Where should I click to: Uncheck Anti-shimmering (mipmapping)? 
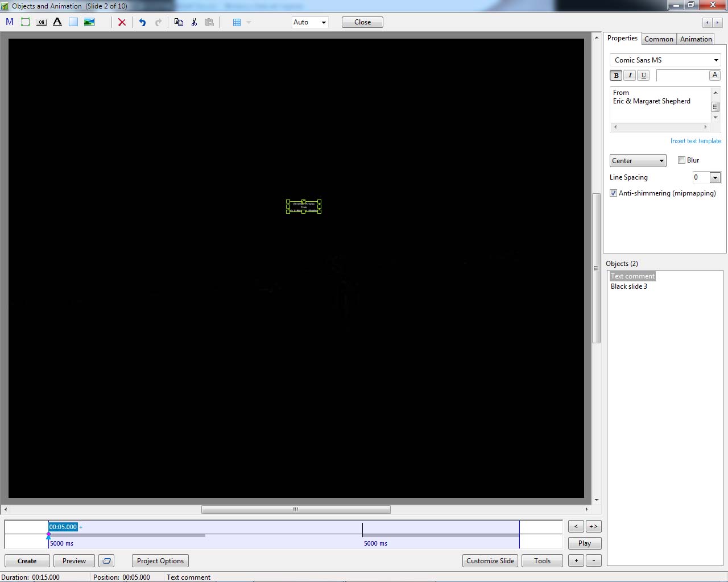click(x=613, y=193)
